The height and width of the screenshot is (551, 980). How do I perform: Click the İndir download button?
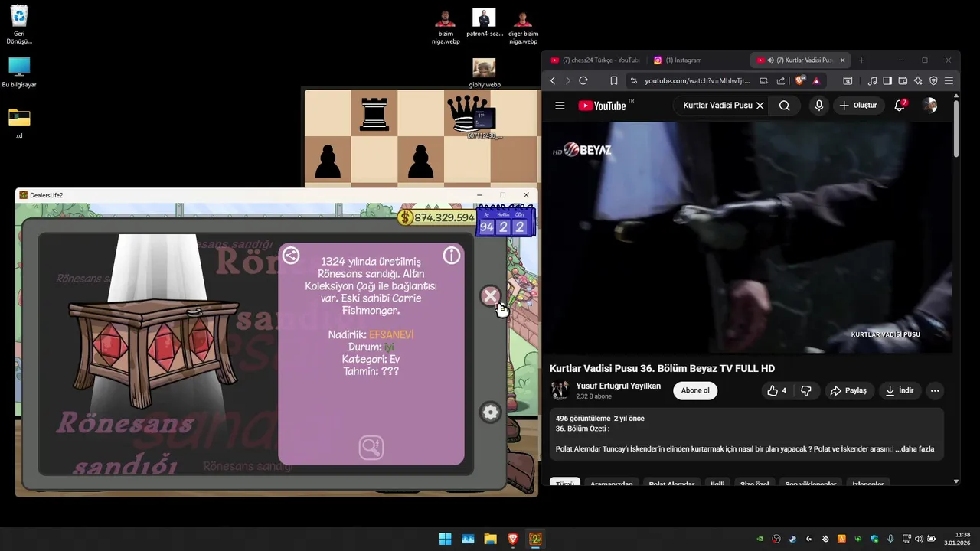[x=900, y=390]
